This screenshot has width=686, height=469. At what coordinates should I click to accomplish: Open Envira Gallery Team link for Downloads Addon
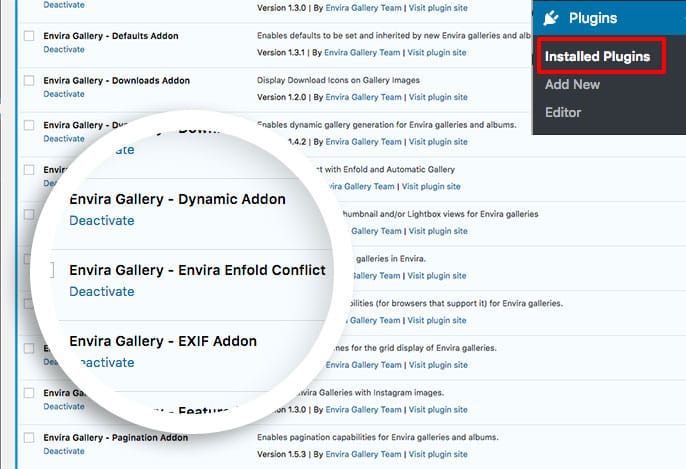click(x=362, y=97)
